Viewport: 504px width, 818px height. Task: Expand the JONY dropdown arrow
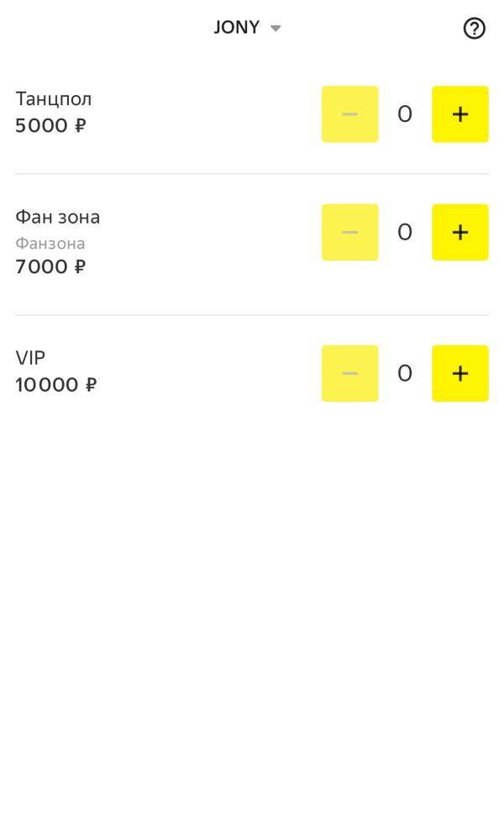276,29
